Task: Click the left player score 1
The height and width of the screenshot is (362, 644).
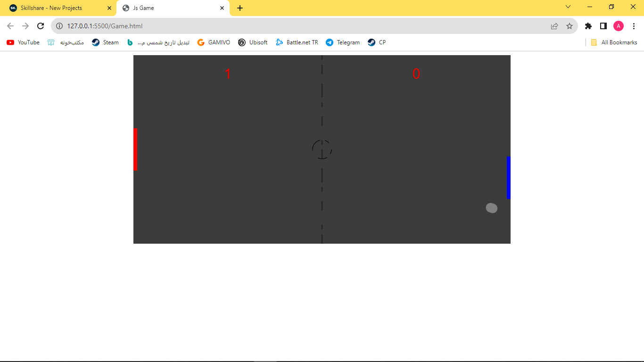Action: (x=228, y=74)
